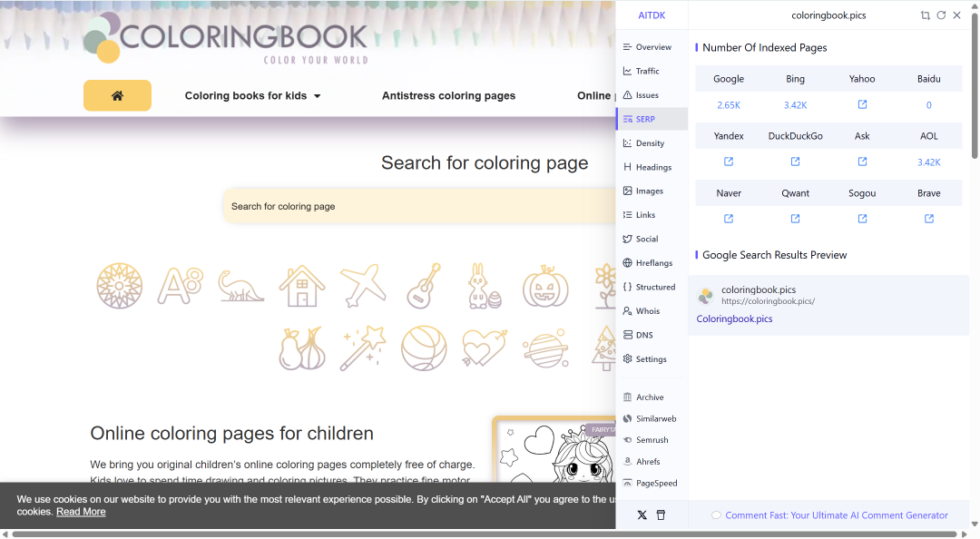Click the trash icon in AITDK footer
The height and width of the screenshot is (539, 980).
click(x=661, y=515)
